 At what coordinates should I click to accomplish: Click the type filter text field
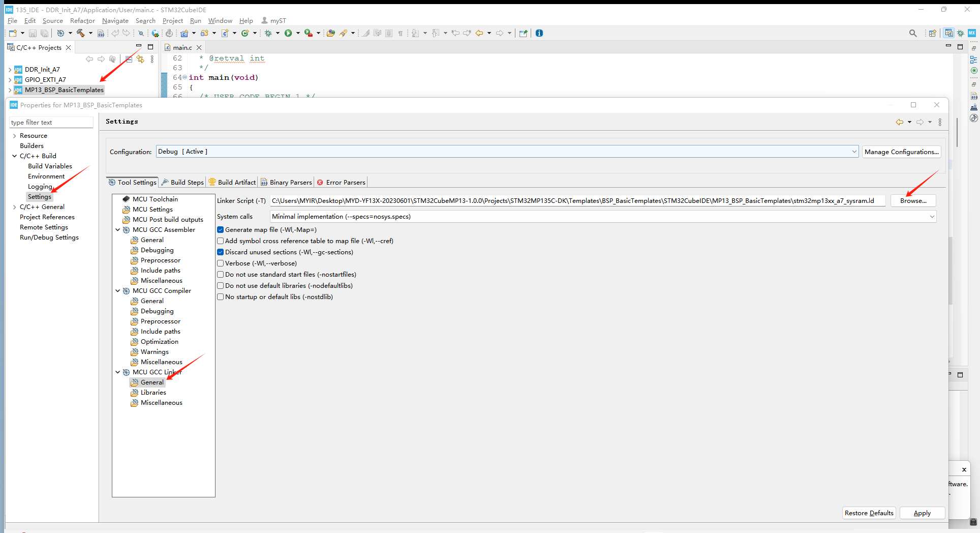click(51, 123)
